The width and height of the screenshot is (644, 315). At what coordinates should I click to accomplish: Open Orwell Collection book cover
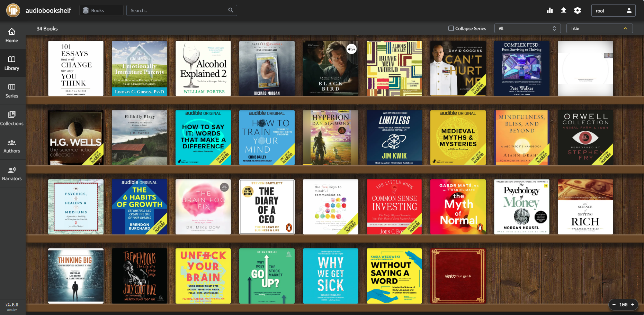[x=585, y=138]
